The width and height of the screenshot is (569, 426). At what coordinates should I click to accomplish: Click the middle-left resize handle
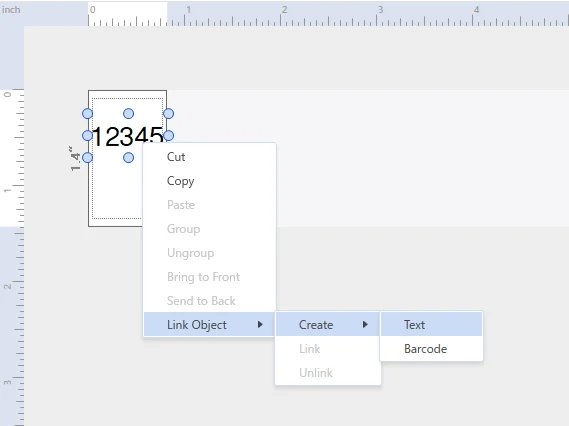click(x=87, y=136)
